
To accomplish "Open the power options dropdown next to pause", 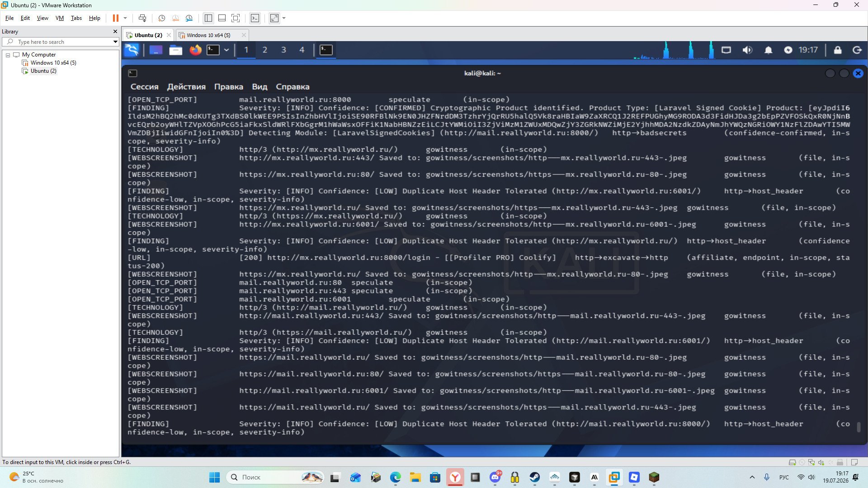I will pyautogui.click(x=125, y=18).
